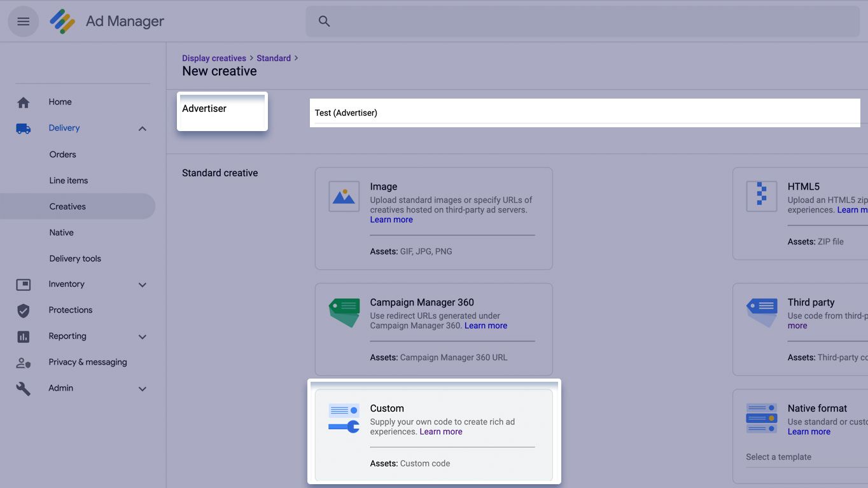This screenshot has height=488, width=868.
Task: Click the top search bar field
Action: click(x=583, y=22)
